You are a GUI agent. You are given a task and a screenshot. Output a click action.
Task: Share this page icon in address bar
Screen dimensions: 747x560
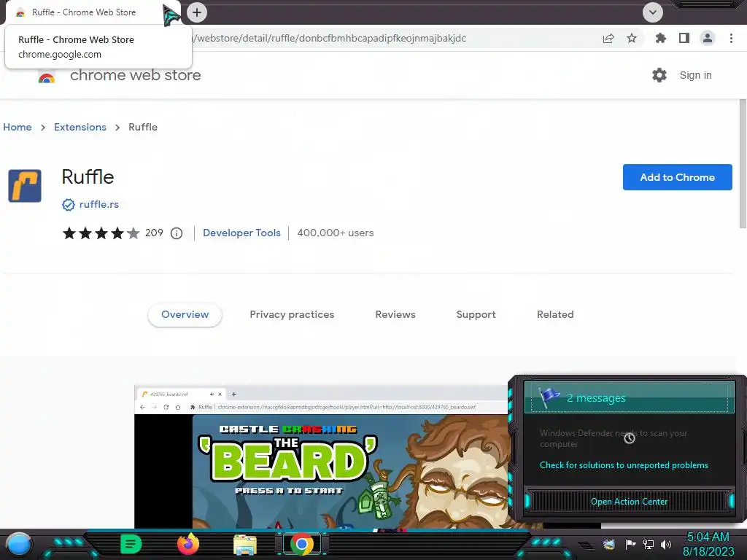click(x=608, y=39)
